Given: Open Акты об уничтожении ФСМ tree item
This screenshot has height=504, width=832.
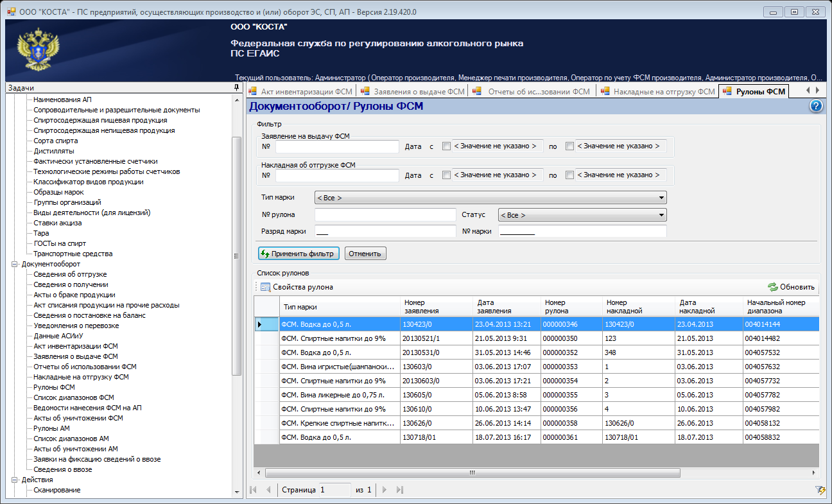Looking at the screenshot, I should click(78, 418).
